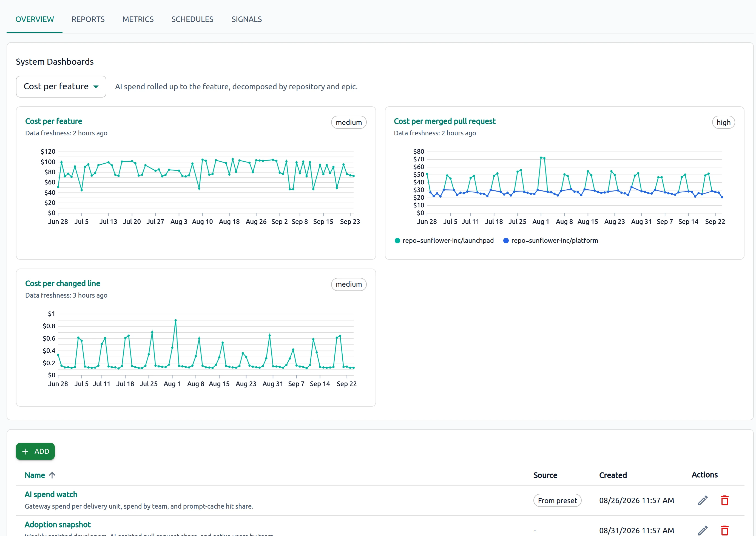
Task: Delete the AI spend watch dashboard
Action: point(724,500)
